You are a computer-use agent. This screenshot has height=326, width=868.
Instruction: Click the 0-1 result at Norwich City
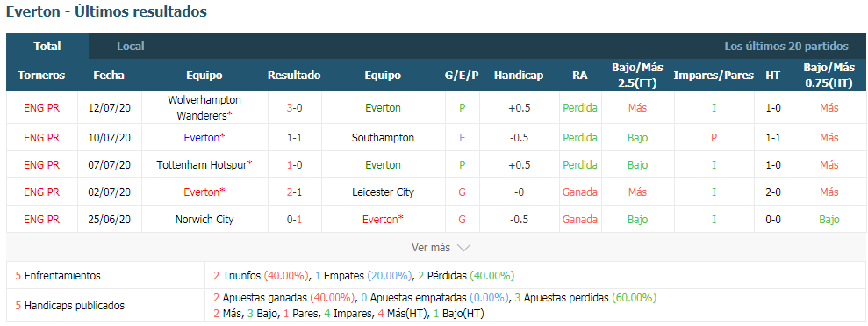(x=295, y=220)
